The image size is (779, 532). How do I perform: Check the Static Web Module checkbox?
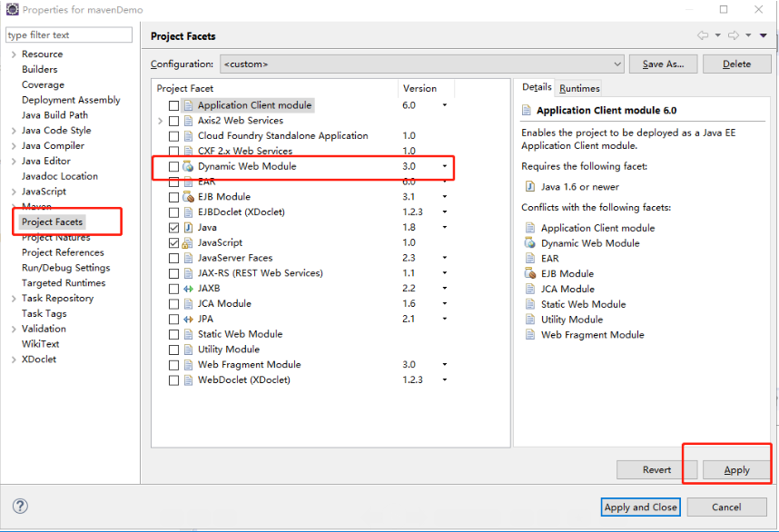pyautogui.click(x=173, y=335)
